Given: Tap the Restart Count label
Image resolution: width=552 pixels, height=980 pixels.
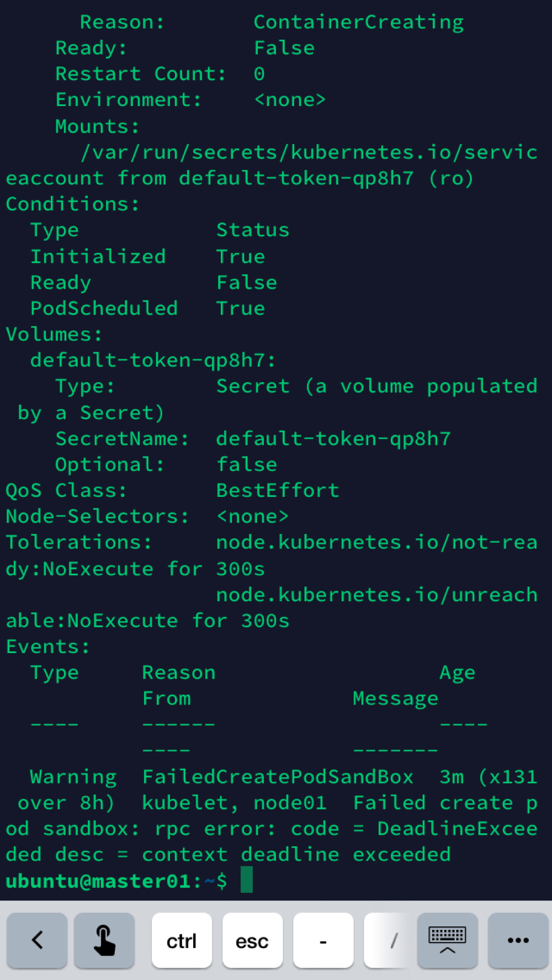Looking at the screenshot, I should [141, 73].
